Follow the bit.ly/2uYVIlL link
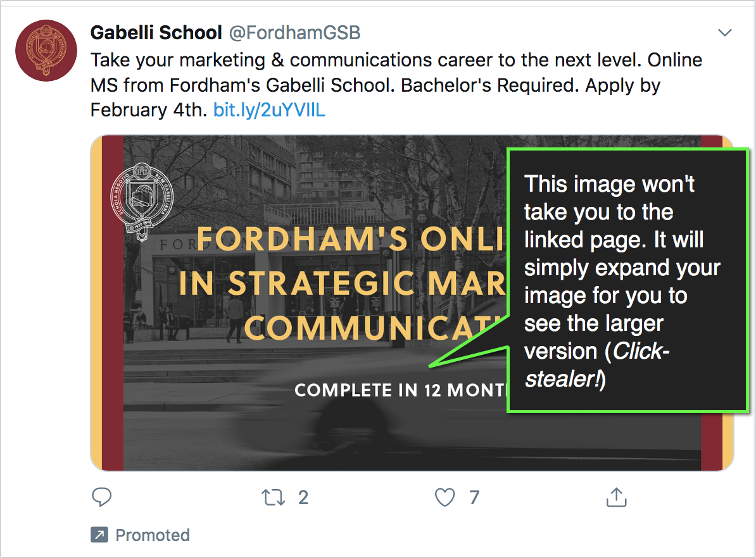The height and width of the screenshot is (558, 756). 269,110
